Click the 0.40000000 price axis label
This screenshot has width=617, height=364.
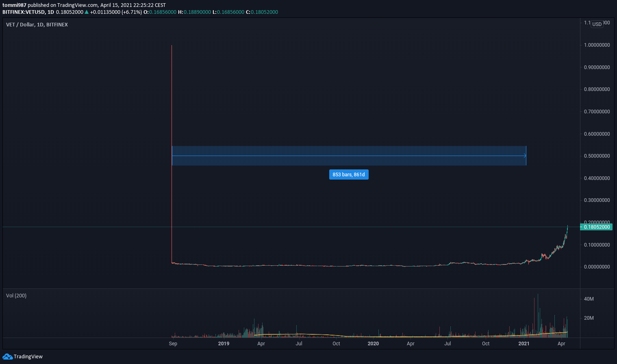597,178
